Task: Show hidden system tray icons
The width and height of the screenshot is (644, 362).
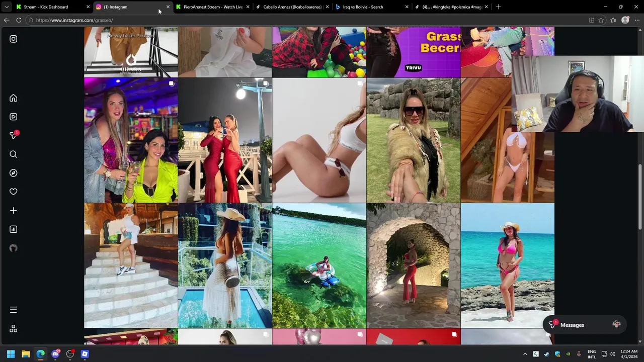Action: (x=525, y=354)
